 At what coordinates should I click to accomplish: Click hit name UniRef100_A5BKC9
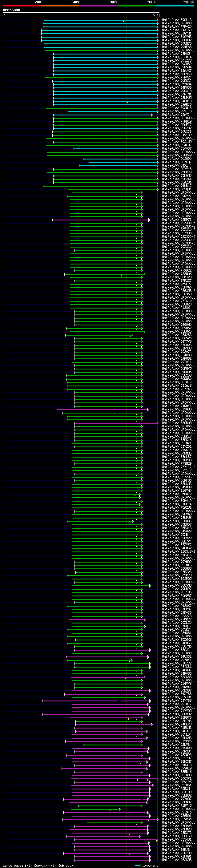point(177,172)
